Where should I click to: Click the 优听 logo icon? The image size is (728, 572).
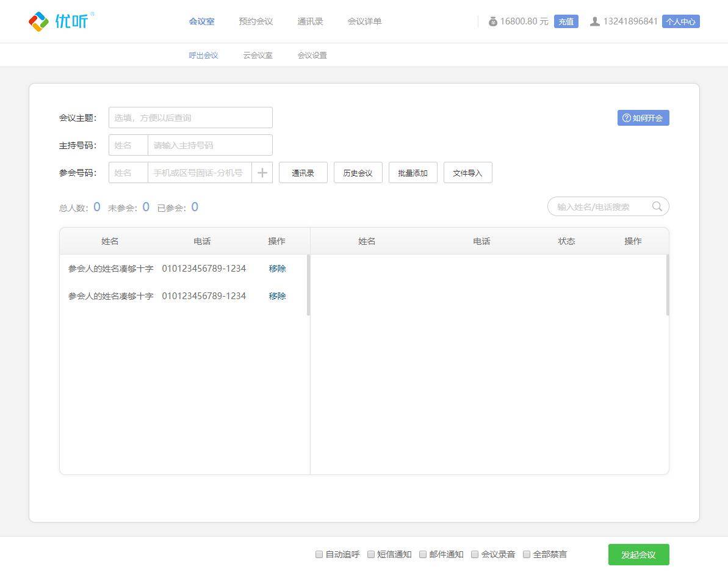coord(38,21)
